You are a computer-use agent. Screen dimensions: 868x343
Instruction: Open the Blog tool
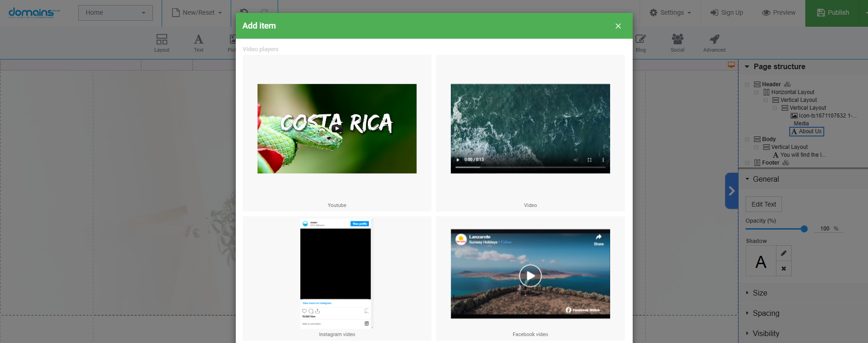641,43
